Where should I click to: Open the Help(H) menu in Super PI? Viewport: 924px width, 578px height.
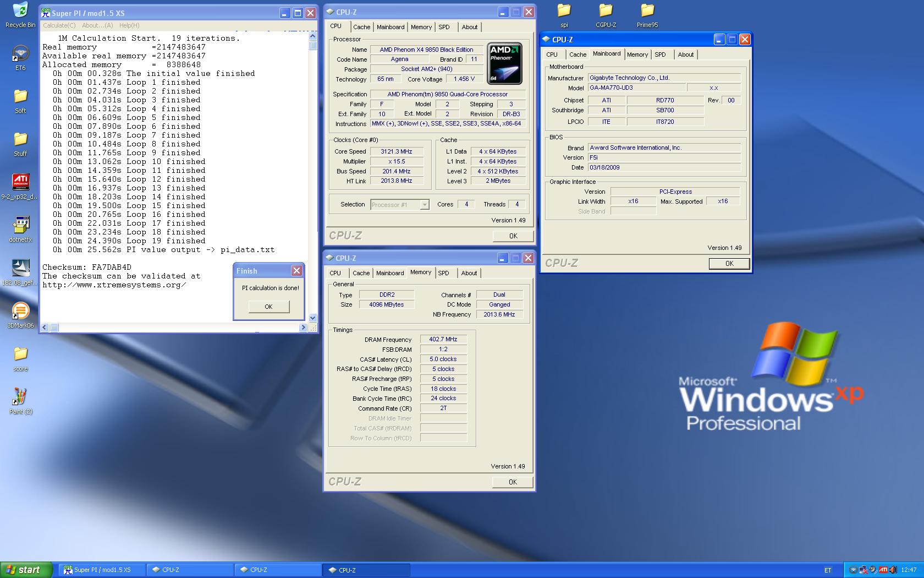[x=129, y=25]
